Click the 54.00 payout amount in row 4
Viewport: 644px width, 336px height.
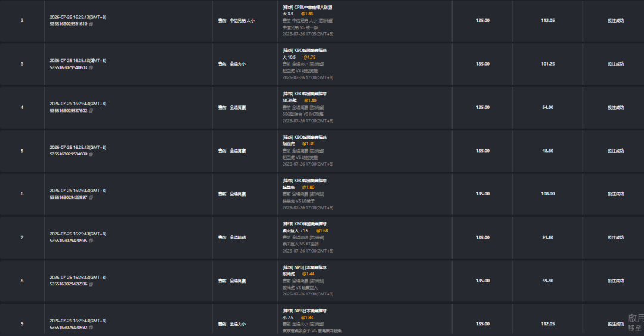(x=548, y=107)
